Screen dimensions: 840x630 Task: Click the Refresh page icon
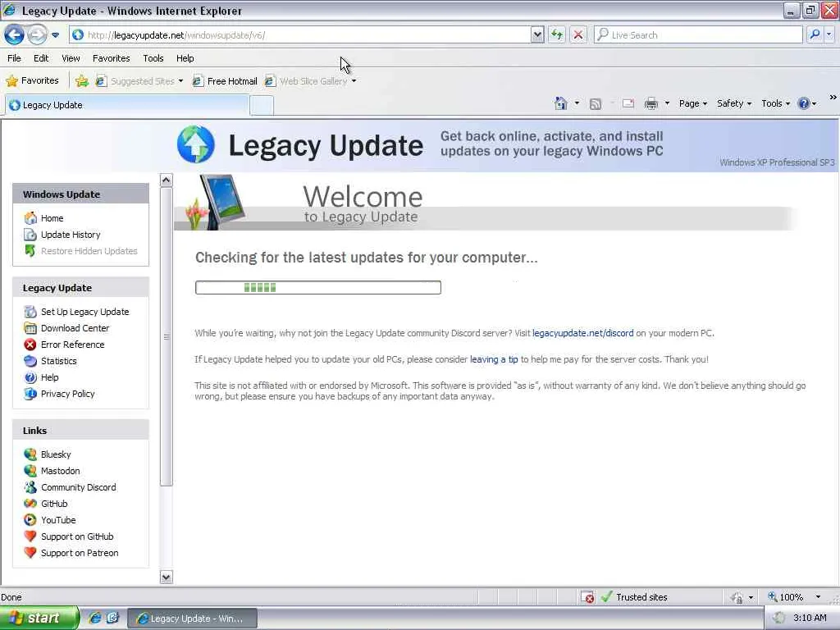click(557, 34)
